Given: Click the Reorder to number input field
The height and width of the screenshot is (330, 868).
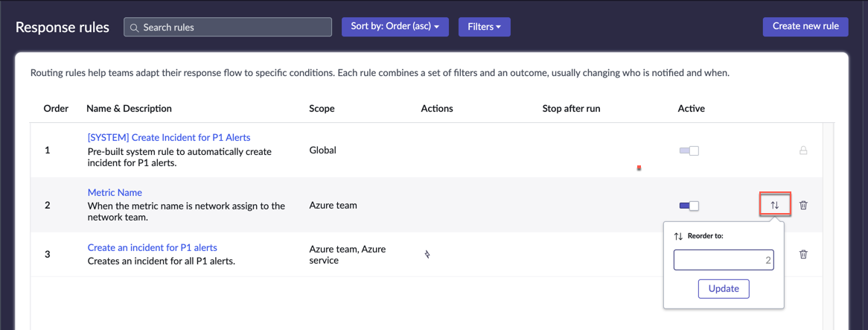Looking at the screenshot, I should pyautogui.click(x=723, y=260).
